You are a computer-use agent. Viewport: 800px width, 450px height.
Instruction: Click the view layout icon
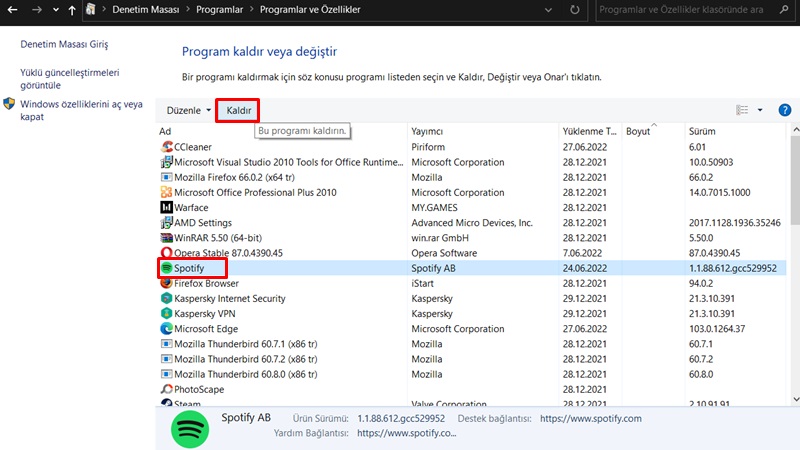coord(742,110)
